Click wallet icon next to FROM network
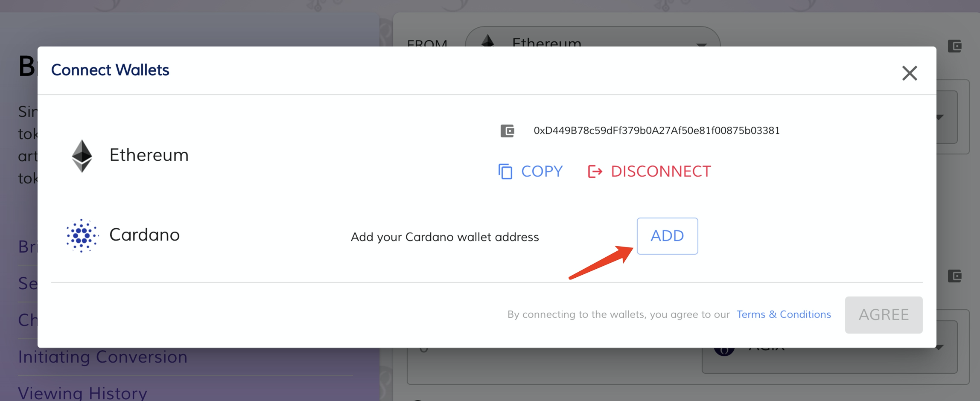The height and width of the screenshot is (401, 980). point(955,46)
